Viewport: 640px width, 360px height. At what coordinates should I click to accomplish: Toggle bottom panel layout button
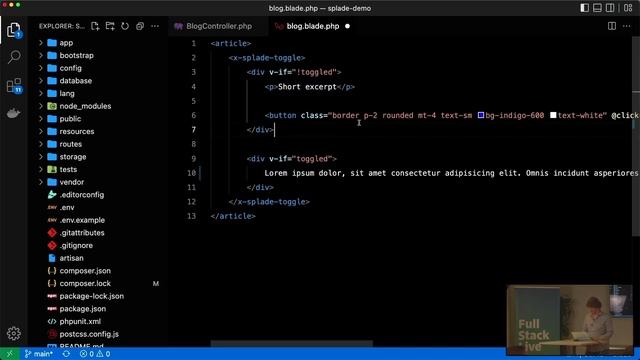tap(597, 8)
